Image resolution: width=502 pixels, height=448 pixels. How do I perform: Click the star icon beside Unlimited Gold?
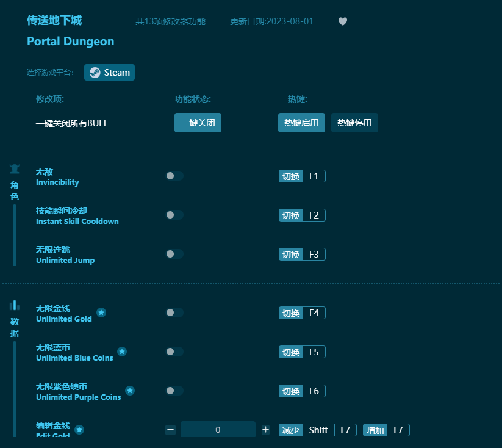(x=101, y=312)
